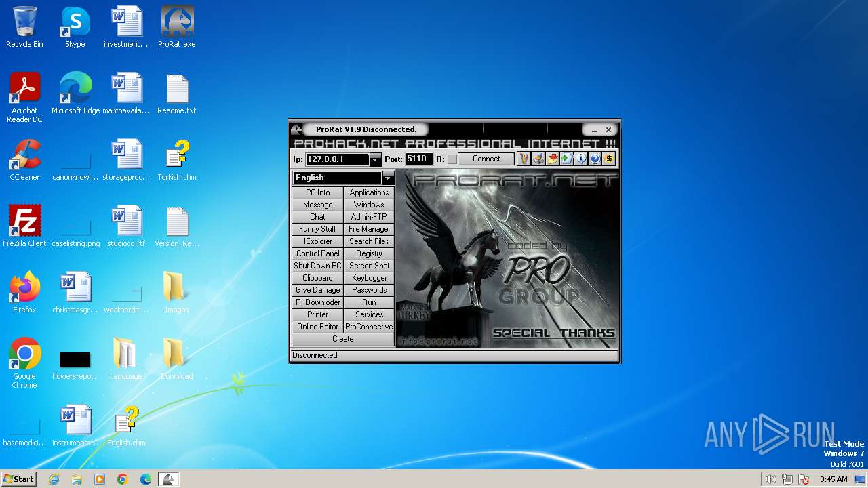Image resolution: width=868 pixels, height=488 pixels.
Task: Select the CCleaner desktop shortcut
Action: coord(24,160)
